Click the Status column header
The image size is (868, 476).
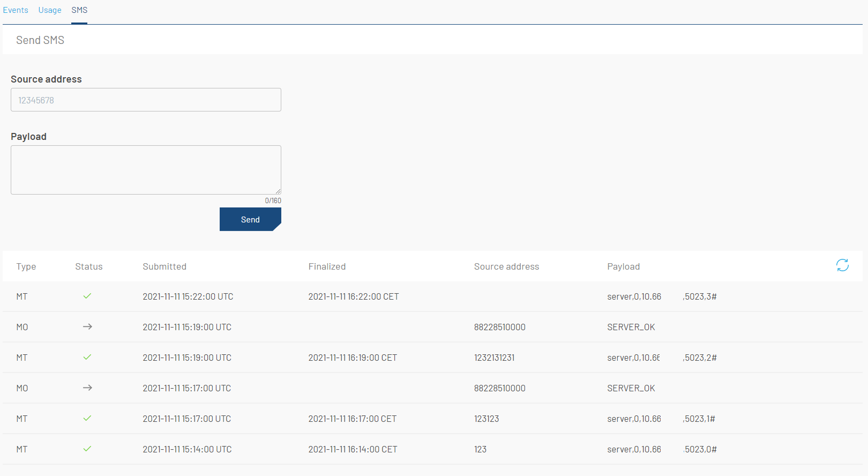(89, 266)
